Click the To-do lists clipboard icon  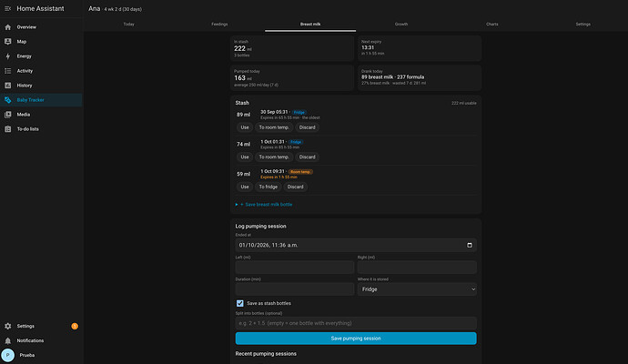[7, 129]
